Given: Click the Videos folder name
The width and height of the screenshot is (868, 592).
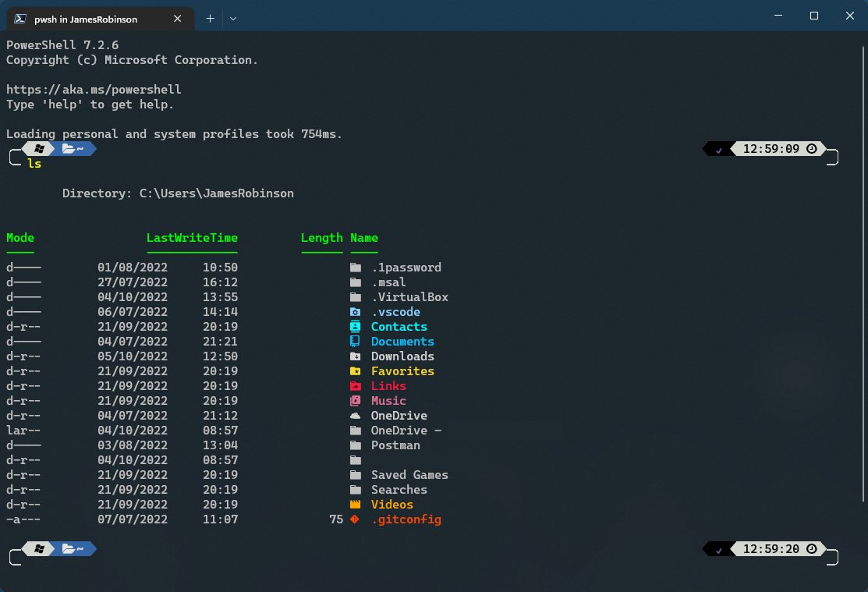Looking at the screenshot, I should [x=392, y=505].
